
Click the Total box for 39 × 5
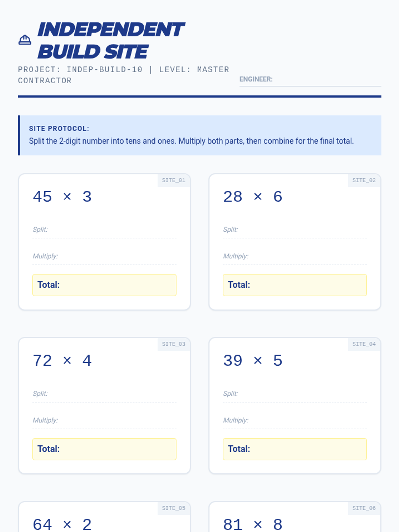[x=295, y=449]
